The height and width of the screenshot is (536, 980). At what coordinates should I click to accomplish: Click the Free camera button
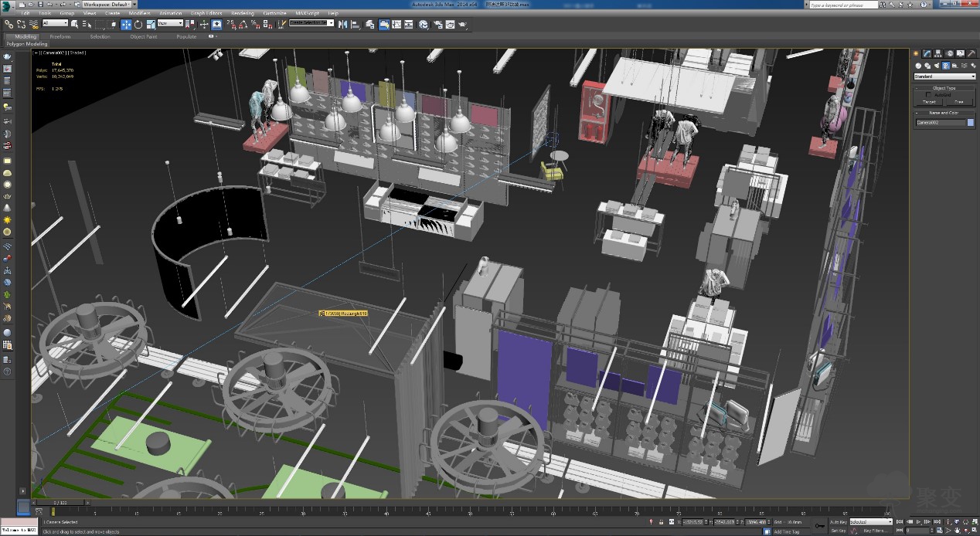tap(959, 102)
